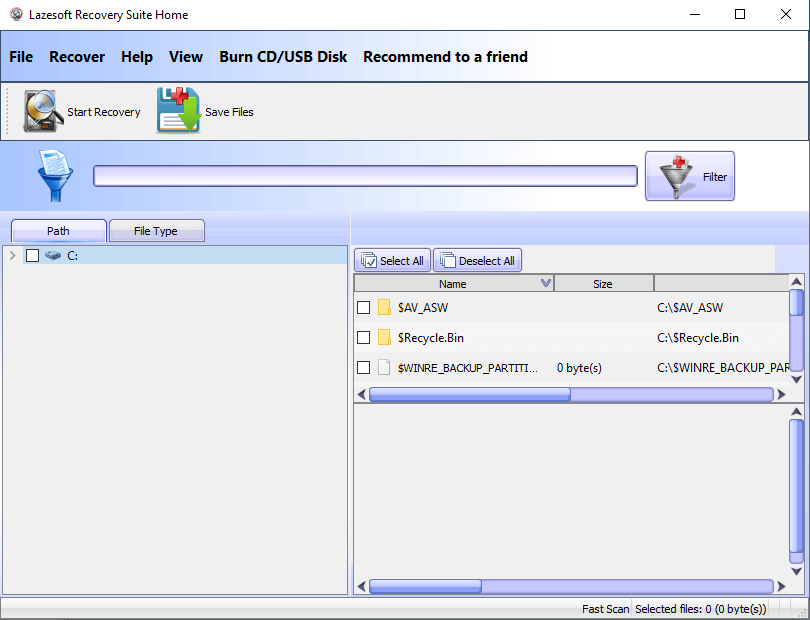Click the Deselect All button label
810x620 pixels.
click(487, 261)
